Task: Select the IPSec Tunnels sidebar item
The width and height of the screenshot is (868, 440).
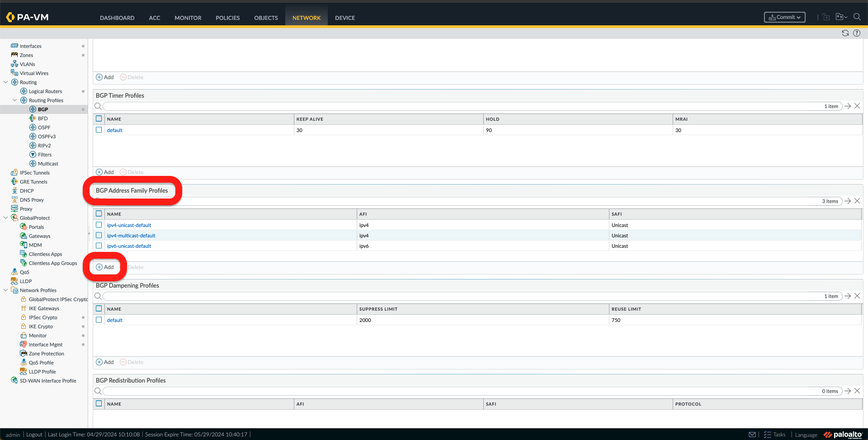Action: [35, 172]
